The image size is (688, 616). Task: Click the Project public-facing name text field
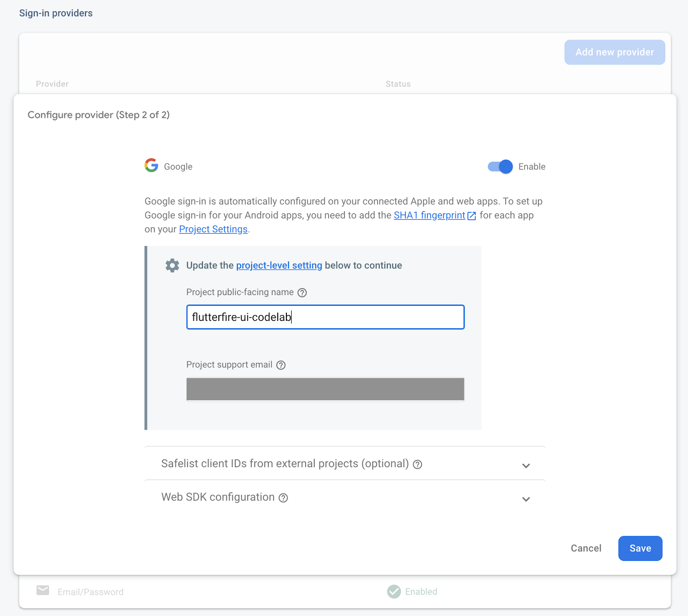pos(325,317)
